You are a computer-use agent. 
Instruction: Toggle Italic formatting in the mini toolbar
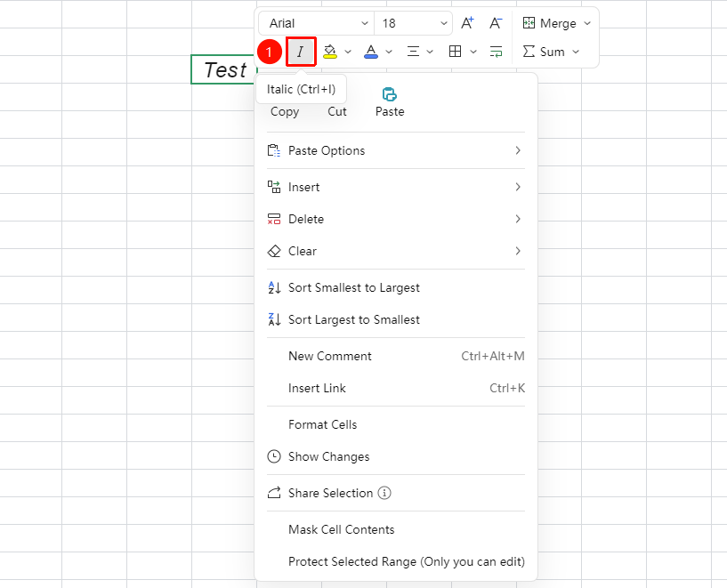click(x=301, y=52)
